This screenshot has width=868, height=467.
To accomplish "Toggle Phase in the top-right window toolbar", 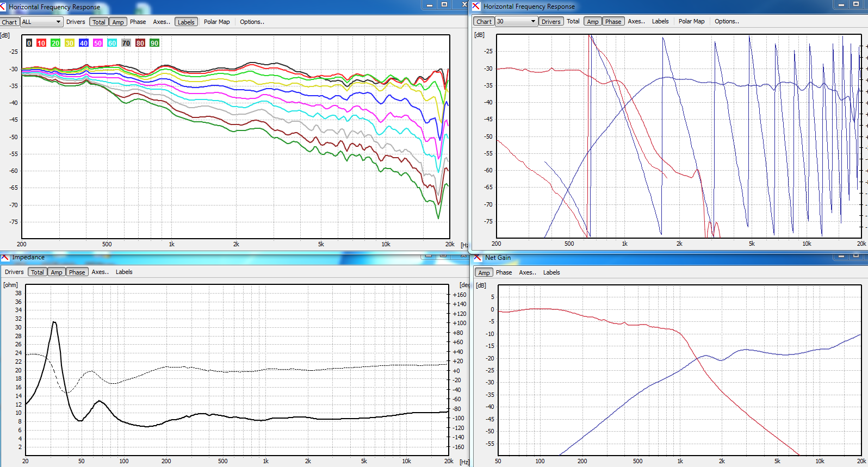I will (613, 21).
